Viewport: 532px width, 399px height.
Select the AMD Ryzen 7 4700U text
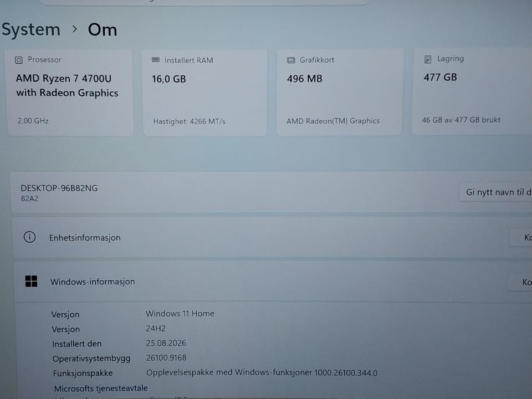(63, 78)
